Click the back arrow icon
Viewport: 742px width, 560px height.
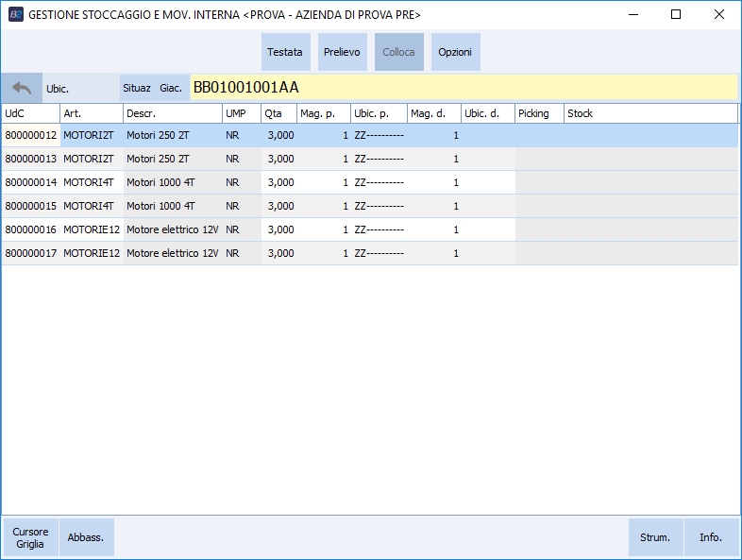tap(22, 88)
